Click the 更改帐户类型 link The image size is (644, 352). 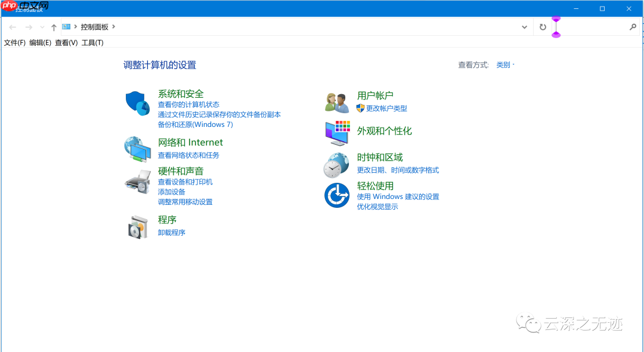(389, 108)
